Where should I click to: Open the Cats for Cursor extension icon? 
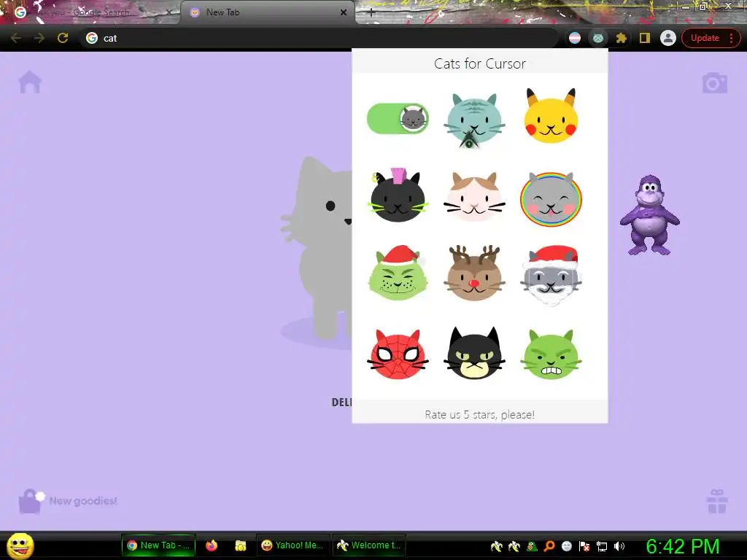click(x=598, y=38)
